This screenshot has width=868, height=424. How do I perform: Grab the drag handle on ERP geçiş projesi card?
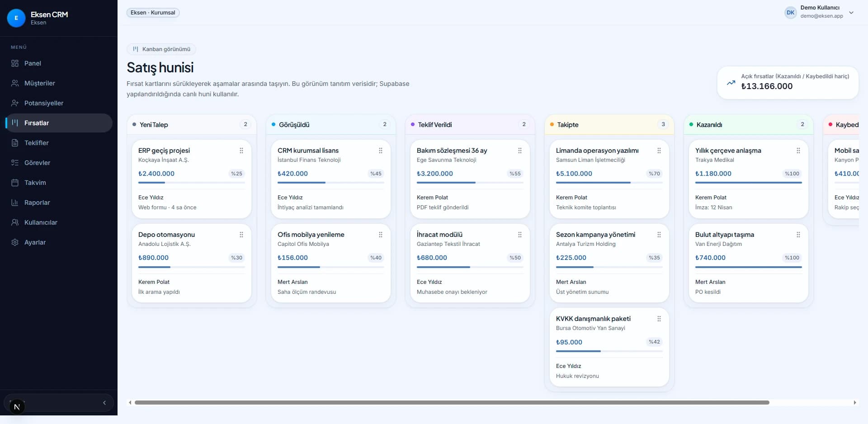point(241,151)
